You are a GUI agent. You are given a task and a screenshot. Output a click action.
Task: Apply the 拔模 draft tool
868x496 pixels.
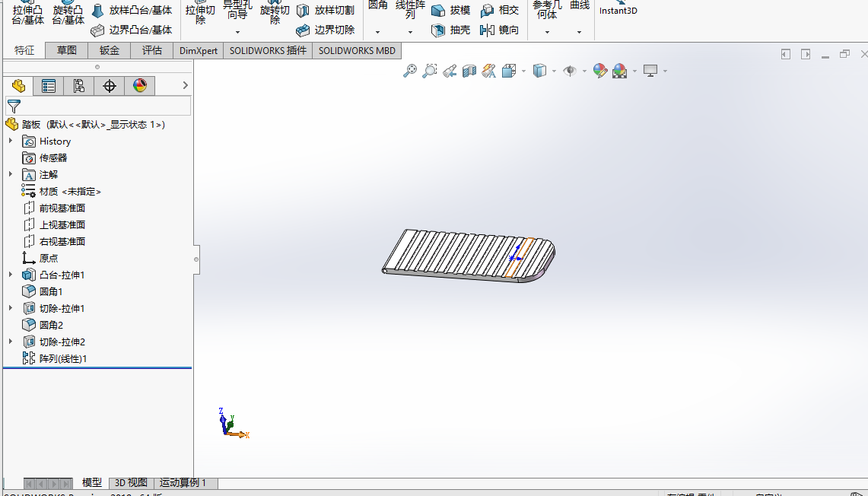[451, 11]
